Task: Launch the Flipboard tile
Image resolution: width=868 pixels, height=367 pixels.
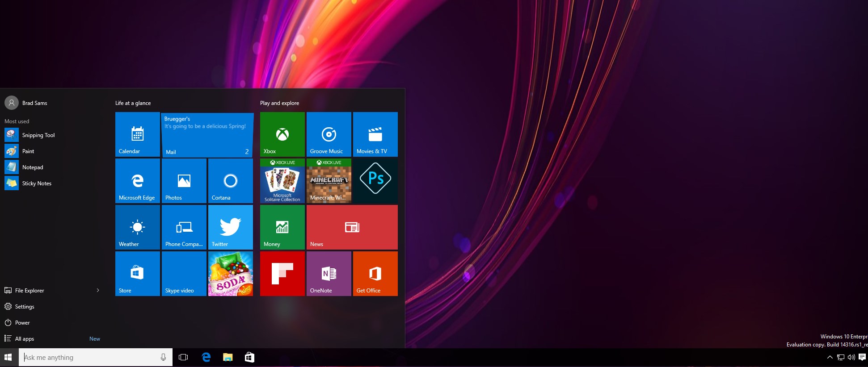Action: tap(282, 274)
